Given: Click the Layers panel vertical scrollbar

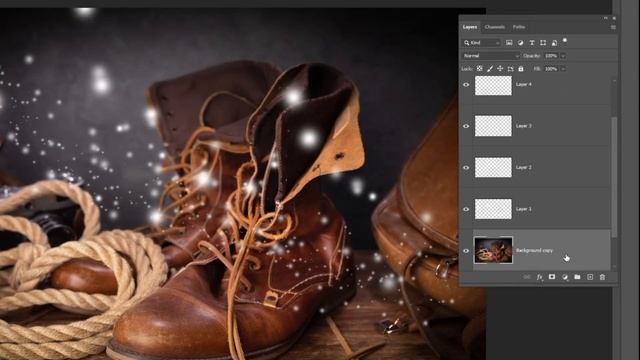Looking at the screenshot, I should [x=614, y=176].
